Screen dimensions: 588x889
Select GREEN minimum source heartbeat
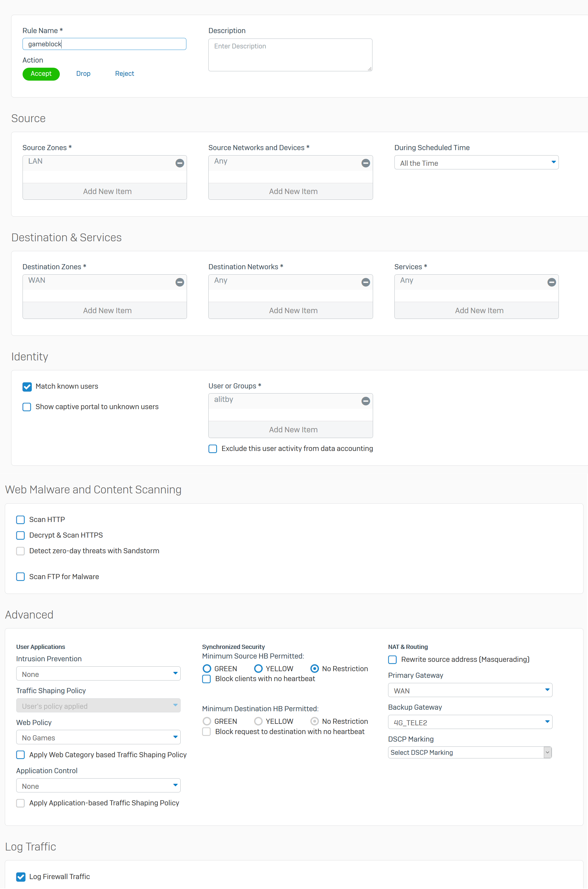(x=207, y=669)
